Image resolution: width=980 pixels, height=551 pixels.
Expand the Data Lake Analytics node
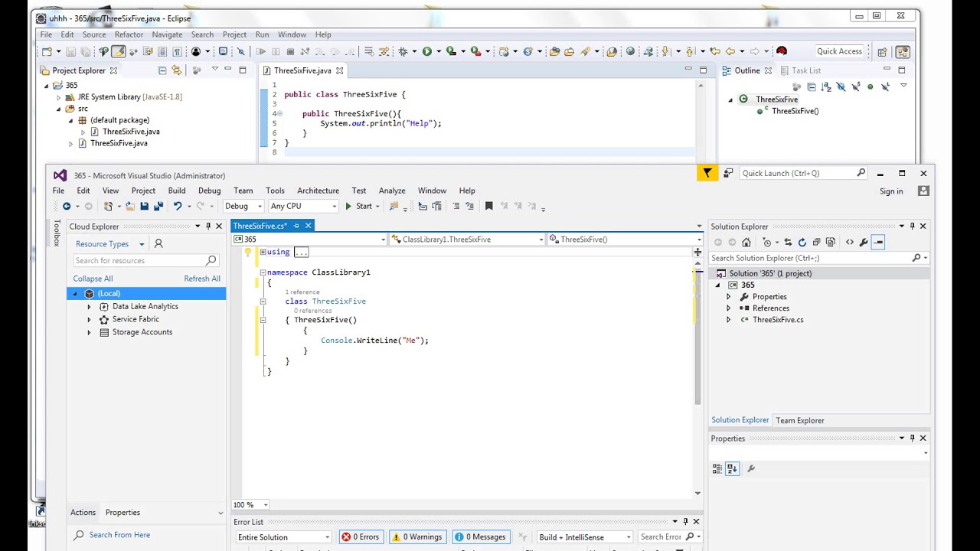point(89,307)
